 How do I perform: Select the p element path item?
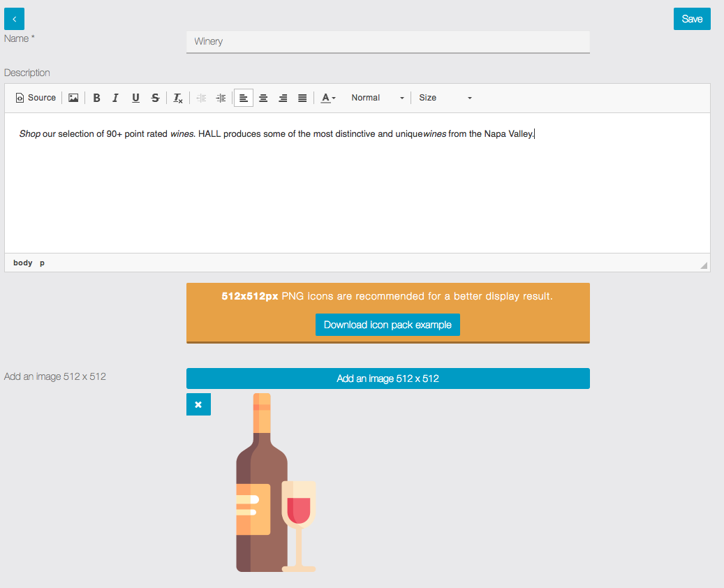click(x=42, y=263)
